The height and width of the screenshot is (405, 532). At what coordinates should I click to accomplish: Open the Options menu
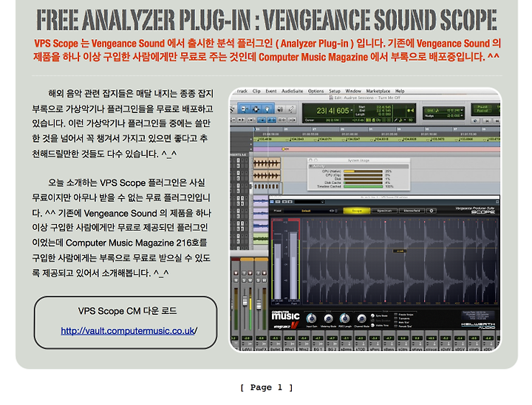pos(316,91)
